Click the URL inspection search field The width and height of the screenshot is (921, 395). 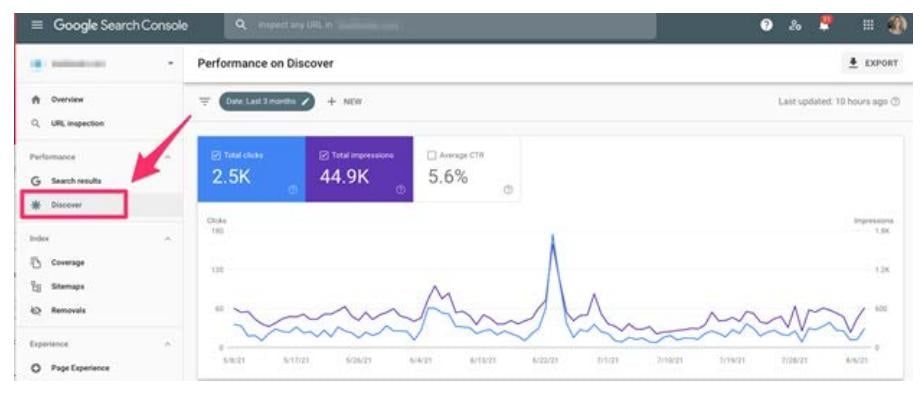(440, 26)
